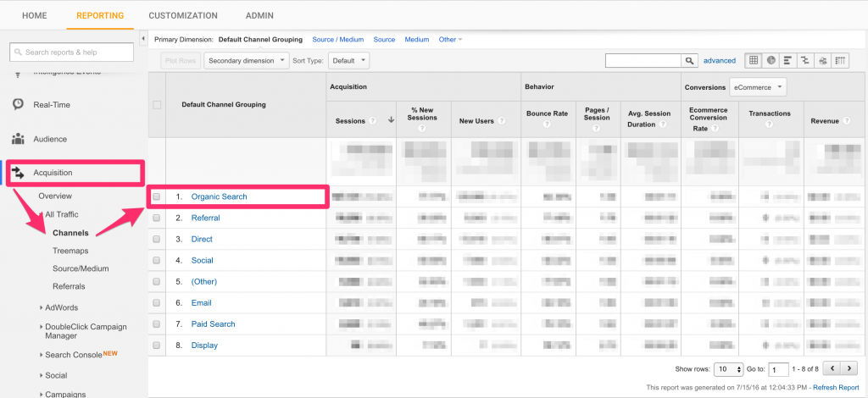
Task: Check the (Other) row checkbox
Action: tap(157, 282)
